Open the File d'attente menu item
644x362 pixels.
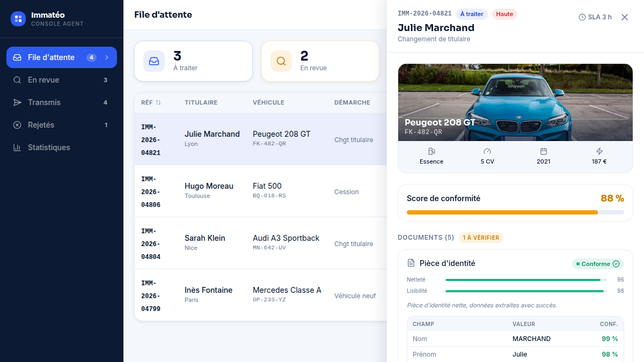tap(62, 57)
